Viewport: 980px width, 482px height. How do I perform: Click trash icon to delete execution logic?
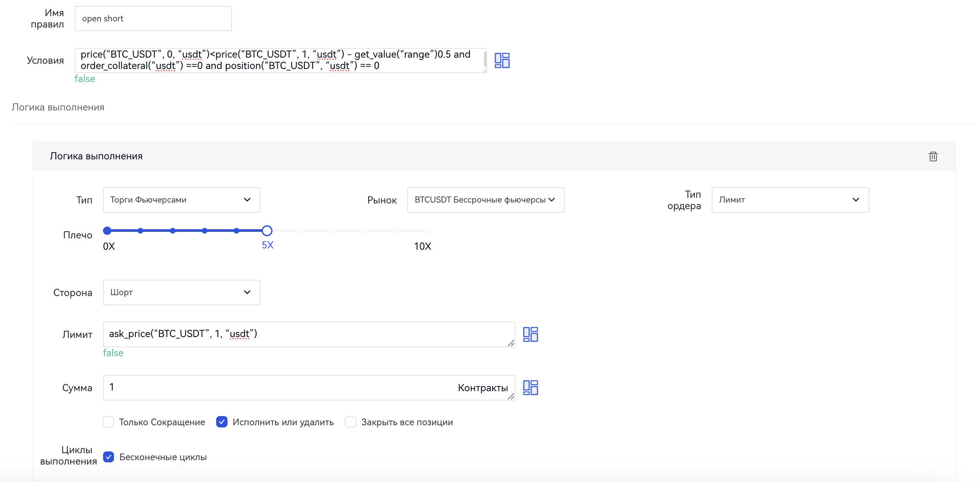coord(933,156)
